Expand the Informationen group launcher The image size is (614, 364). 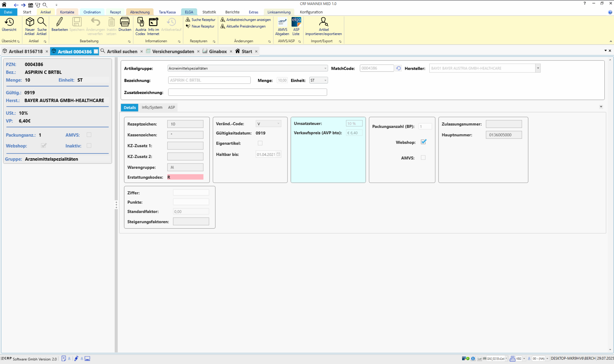[x=179, y=41]
